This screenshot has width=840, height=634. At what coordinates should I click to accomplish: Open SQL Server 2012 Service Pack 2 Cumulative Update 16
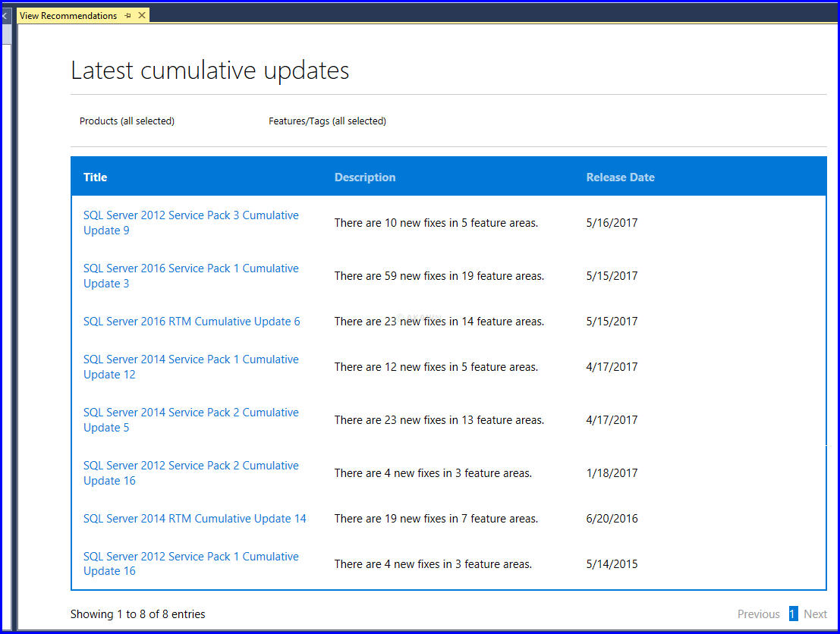point(190,472)
